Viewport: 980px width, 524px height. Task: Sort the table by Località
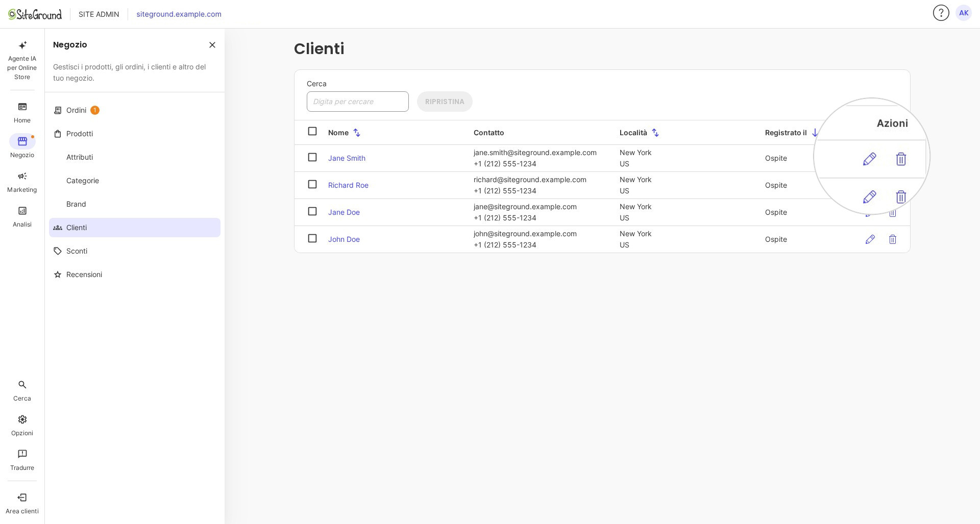[x=655, y=133]
